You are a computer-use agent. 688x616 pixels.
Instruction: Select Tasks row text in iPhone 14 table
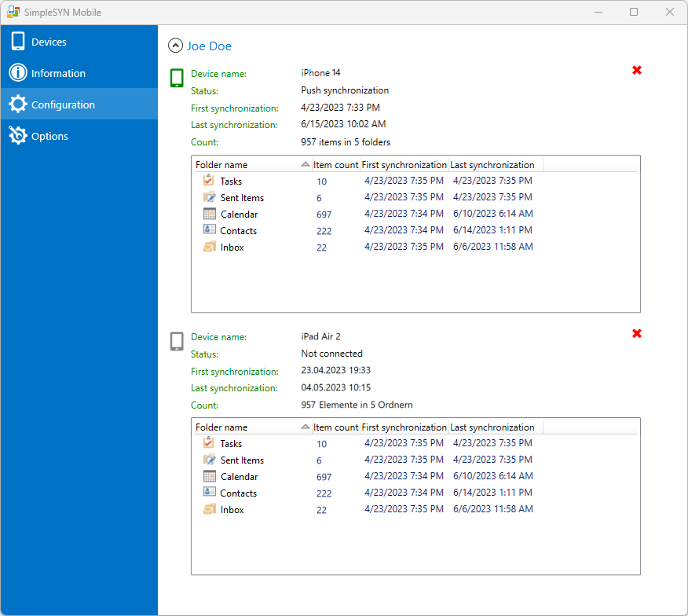coord(231,181)
